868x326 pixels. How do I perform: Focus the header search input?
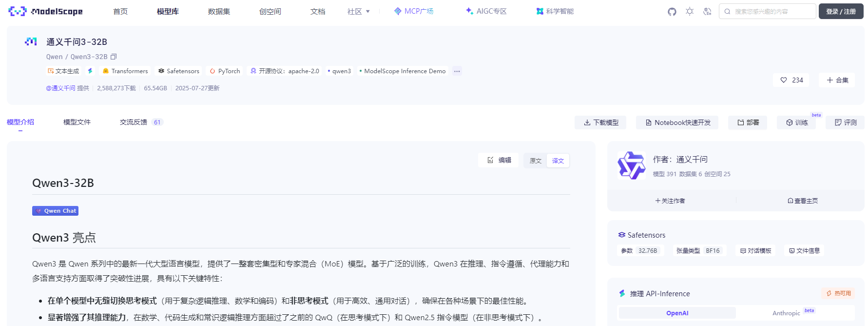(768, 11)
